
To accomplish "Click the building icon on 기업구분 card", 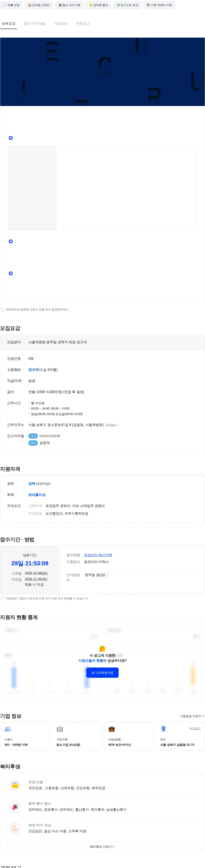I will 60,729.
